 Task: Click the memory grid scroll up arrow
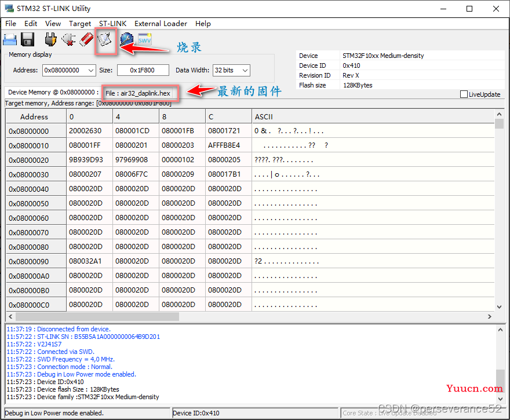click(499, 115)
